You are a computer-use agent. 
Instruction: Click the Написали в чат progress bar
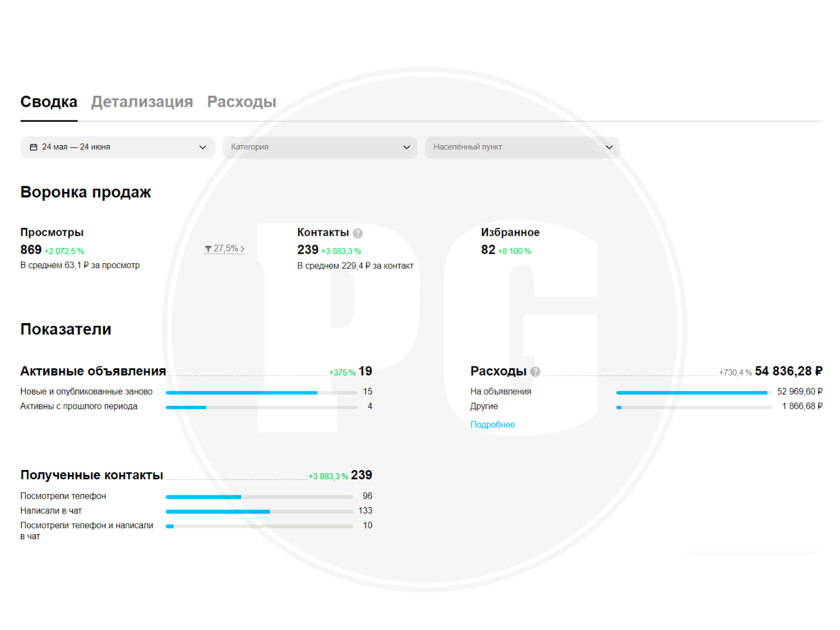point(259,511)
